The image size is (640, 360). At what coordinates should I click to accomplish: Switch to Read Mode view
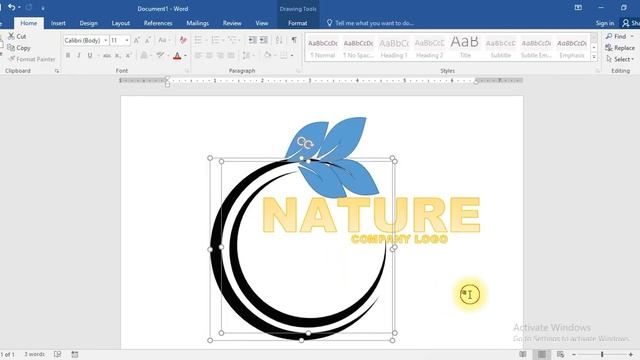pos(523,354)
